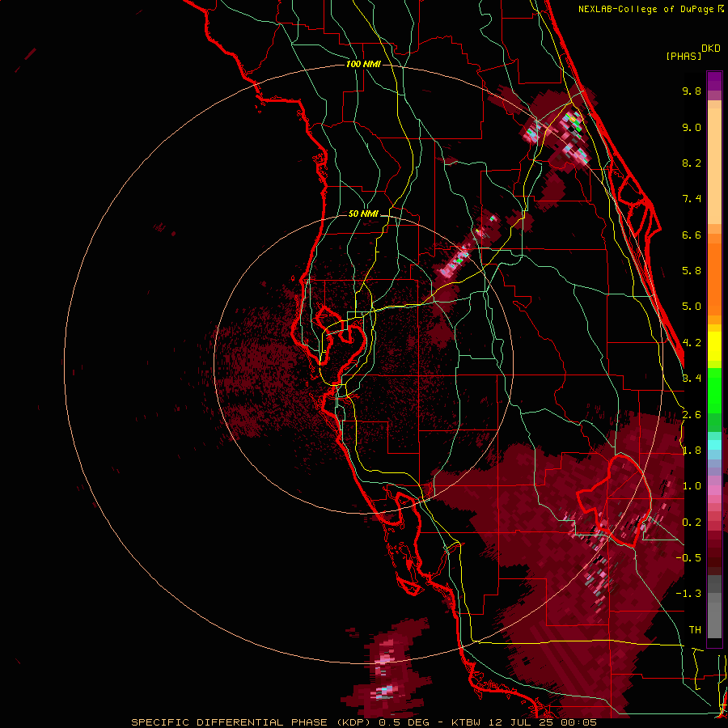Pick the orange segment of the color bar
Viewport: 728px width, 728px height.
[714, 274]
